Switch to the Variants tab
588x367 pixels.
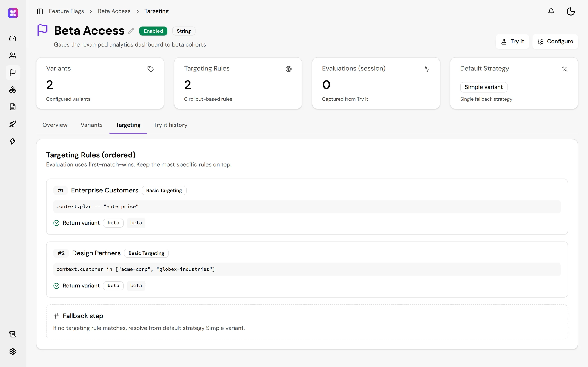tap(92, 125)
